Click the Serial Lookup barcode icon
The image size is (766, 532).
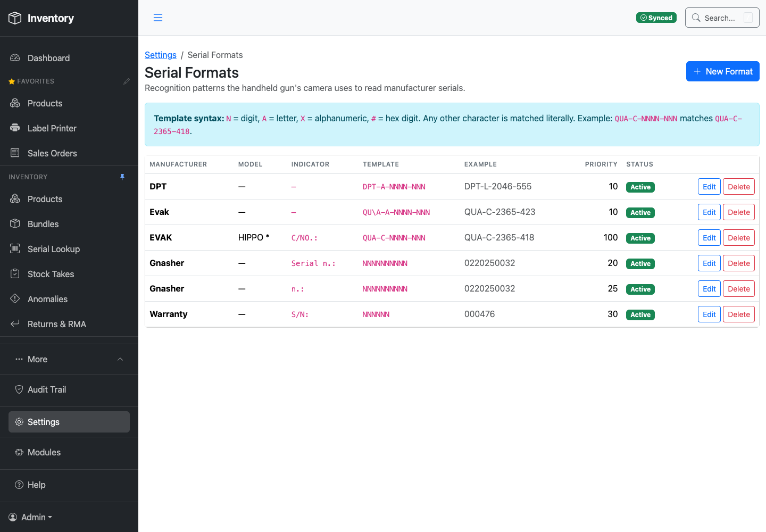[x=15, y=249]
